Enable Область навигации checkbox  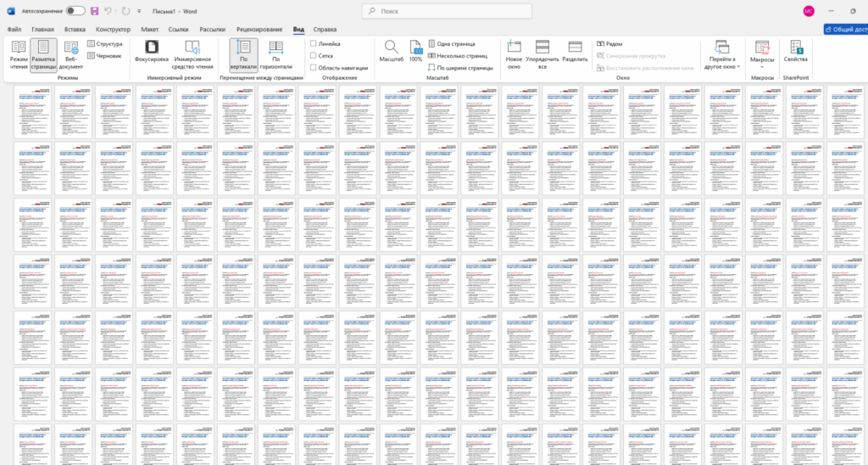(x=314, y=68)
